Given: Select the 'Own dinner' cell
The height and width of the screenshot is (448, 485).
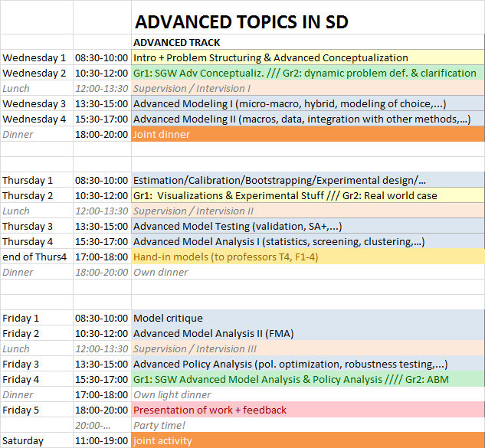Looking at the screenshot, I should 308,272.
